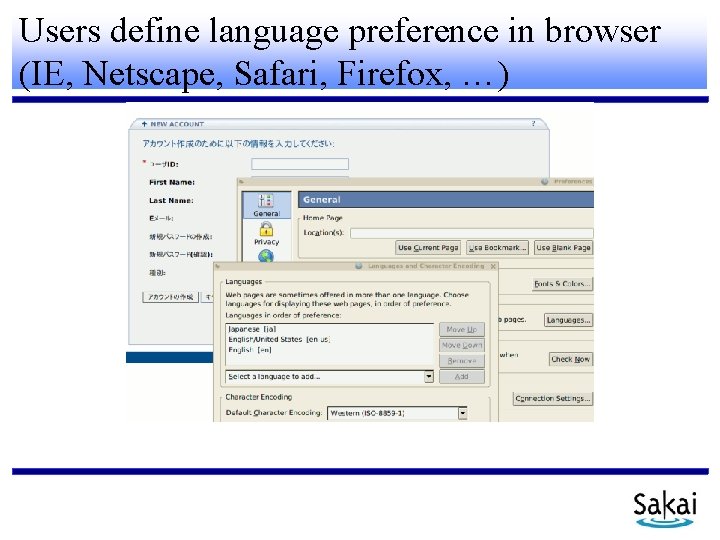Click the New Account header title
The width and height of the screenshot is (720, 540).
pos(177,124)
